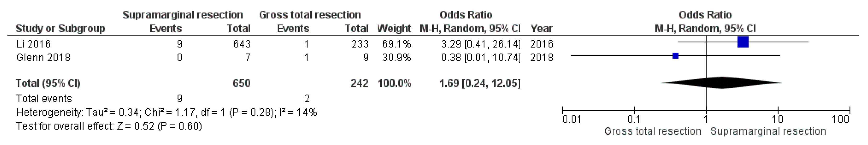
Task: Click the Gross total resection axis label
Action: 652,131
